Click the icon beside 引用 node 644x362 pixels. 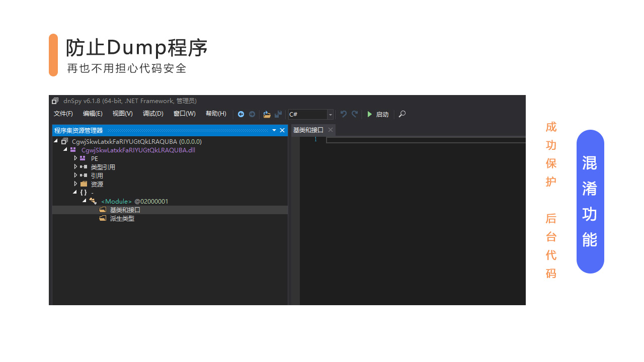pos(84,175)
